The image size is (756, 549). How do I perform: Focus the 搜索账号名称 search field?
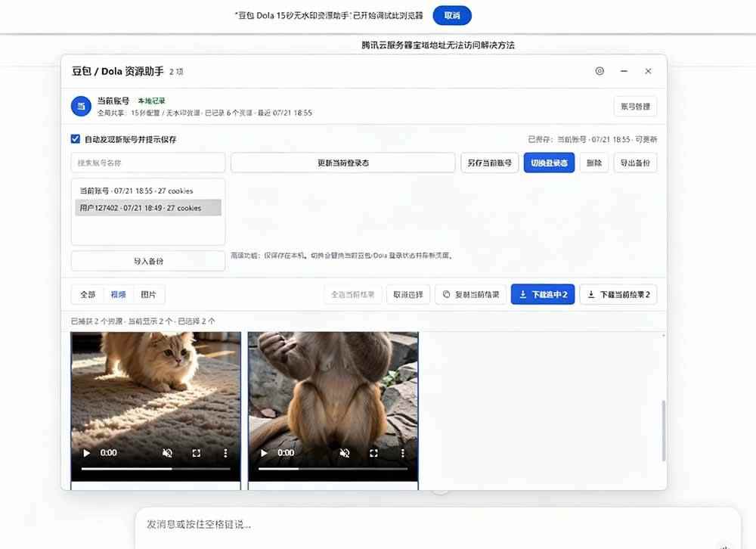coord(148,163)
